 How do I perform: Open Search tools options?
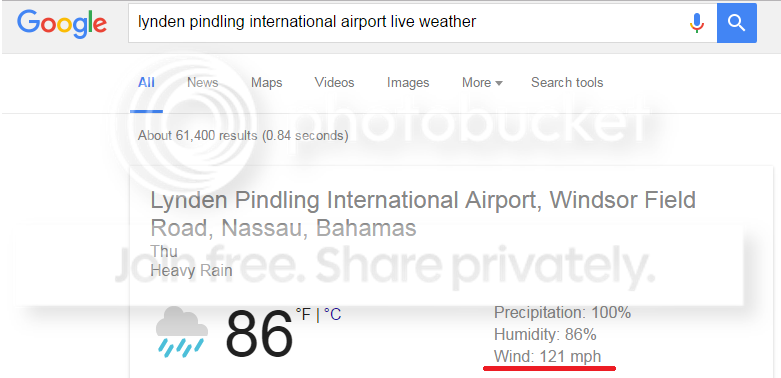(567, 83)
